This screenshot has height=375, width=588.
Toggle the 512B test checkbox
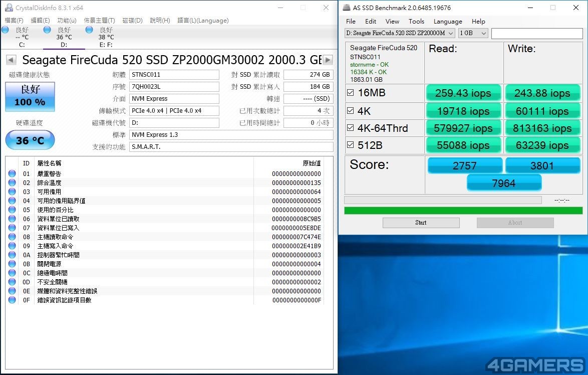click(x=350, y=144)
